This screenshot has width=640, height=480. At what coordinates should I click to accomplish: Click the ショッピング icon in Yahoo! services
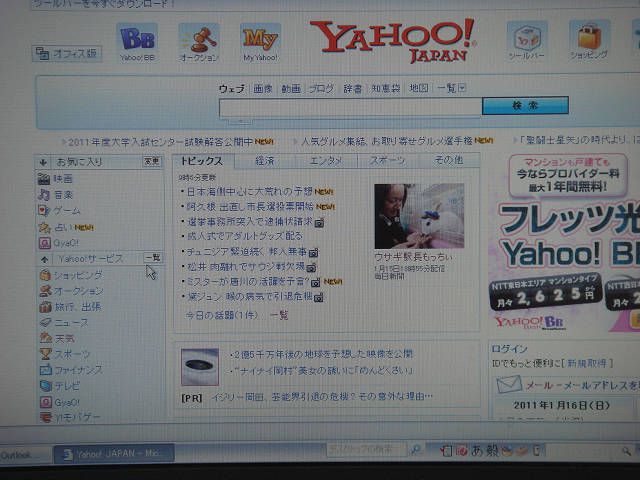[45, 275]
